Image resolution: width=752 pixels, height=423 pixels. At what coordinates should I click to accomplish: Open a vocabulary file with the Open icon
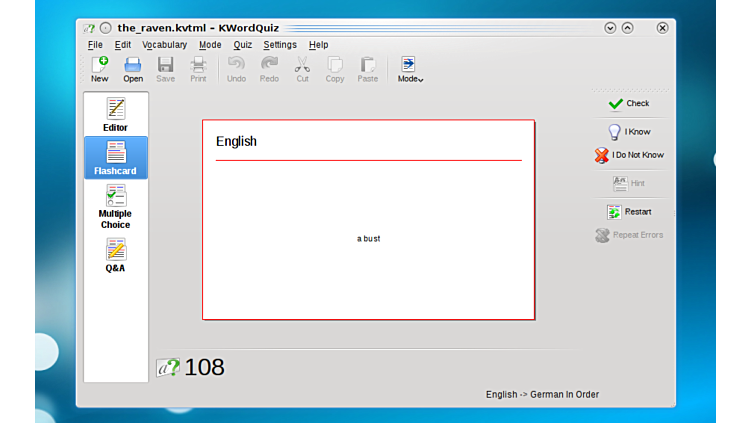(133, 69)
